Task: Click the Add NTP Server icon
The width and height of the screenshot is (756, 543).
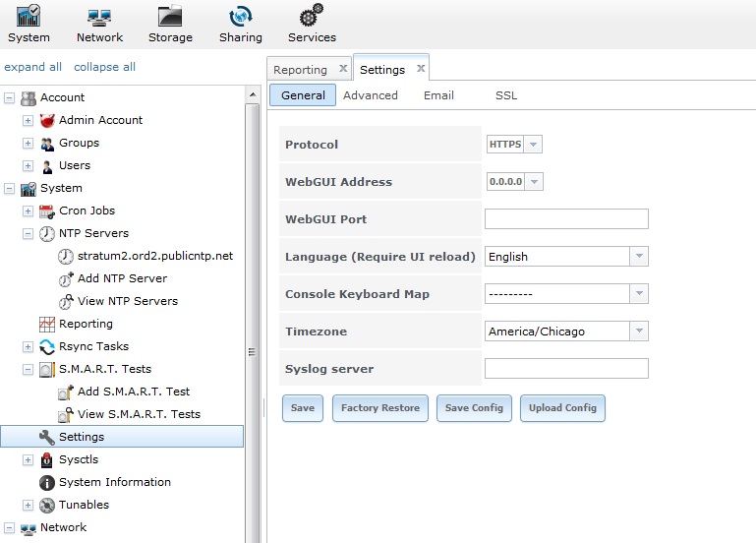Action: click(66, 278)
